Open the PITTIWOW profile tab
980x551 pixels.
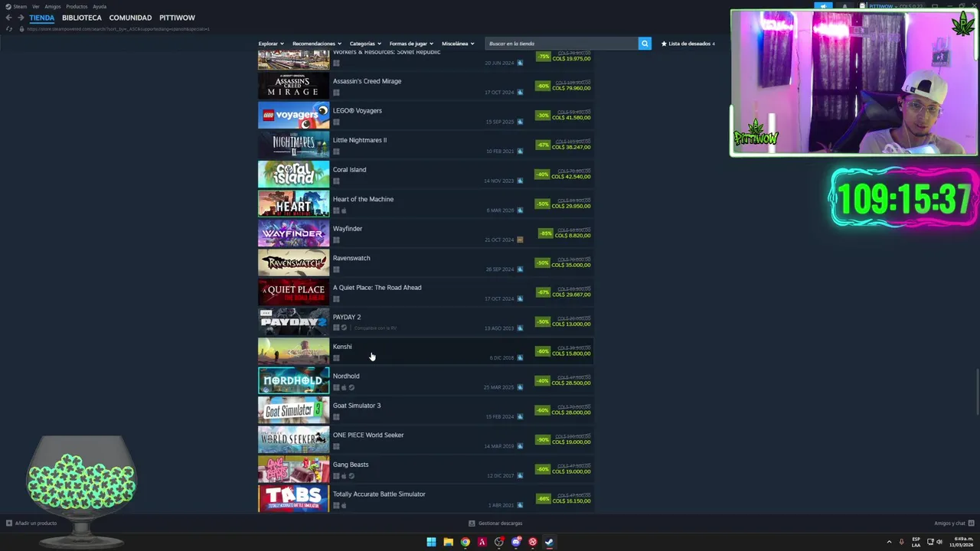click(x=177, y=18)
